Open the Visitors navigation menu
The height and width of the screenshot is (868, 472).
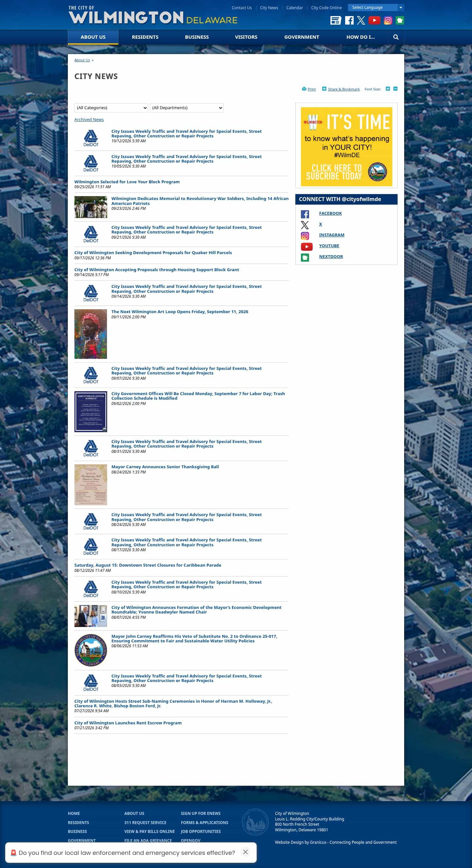tap(246, 37)
